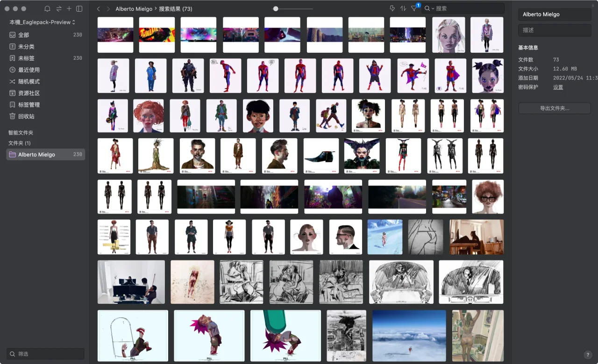Click the 文件夹 (1) section header
Viewport: 598px width, 364px height.
pos(20,143)
